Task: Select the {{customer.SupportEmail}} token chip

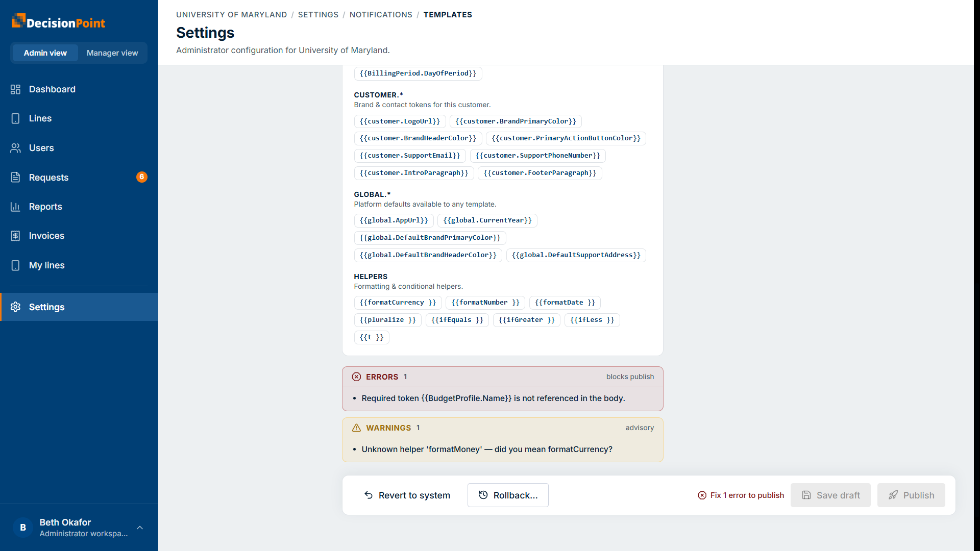Action: coord(410,156)
